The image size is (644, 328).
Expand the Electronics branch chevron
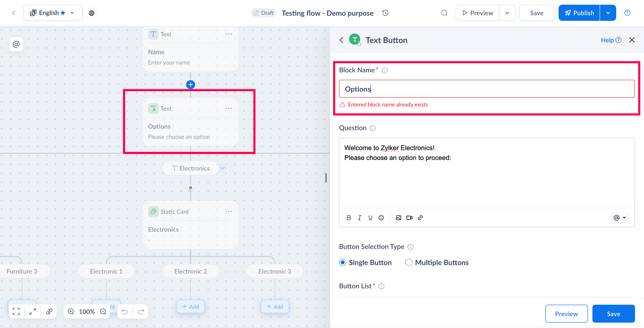(x=222, y=168)
